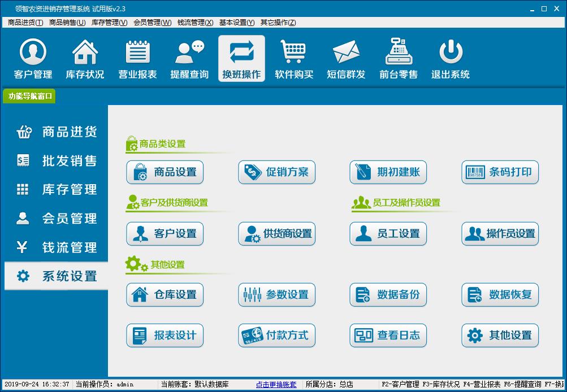Click status bar date and time
The image size is (567, 392).
point(37,385)
